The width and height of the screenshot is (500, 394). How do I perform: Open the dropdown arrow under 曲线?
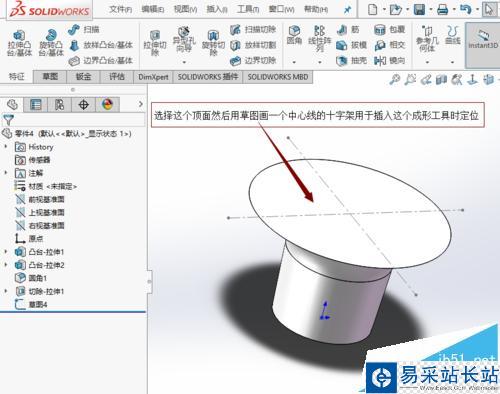point(452,62)
